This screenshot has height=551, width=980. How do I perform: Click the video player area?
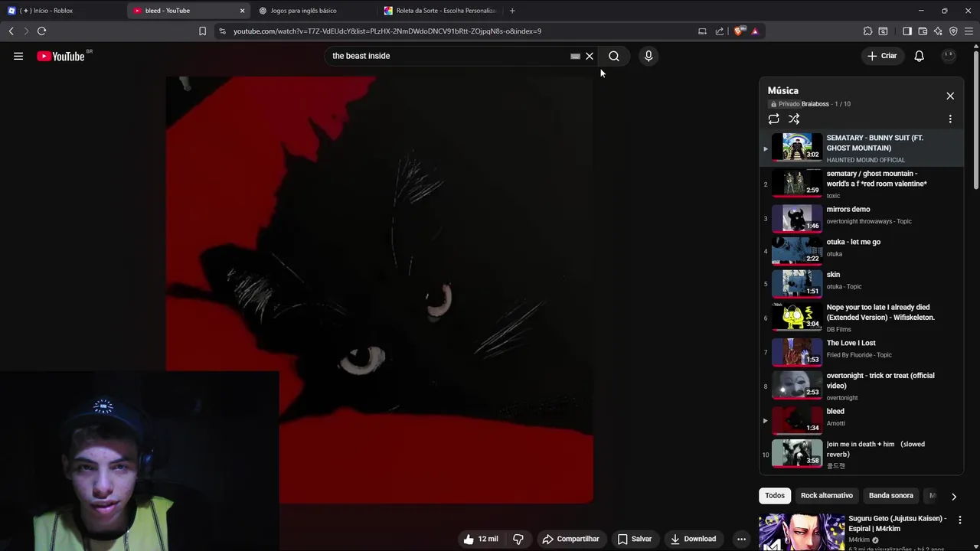379,289
